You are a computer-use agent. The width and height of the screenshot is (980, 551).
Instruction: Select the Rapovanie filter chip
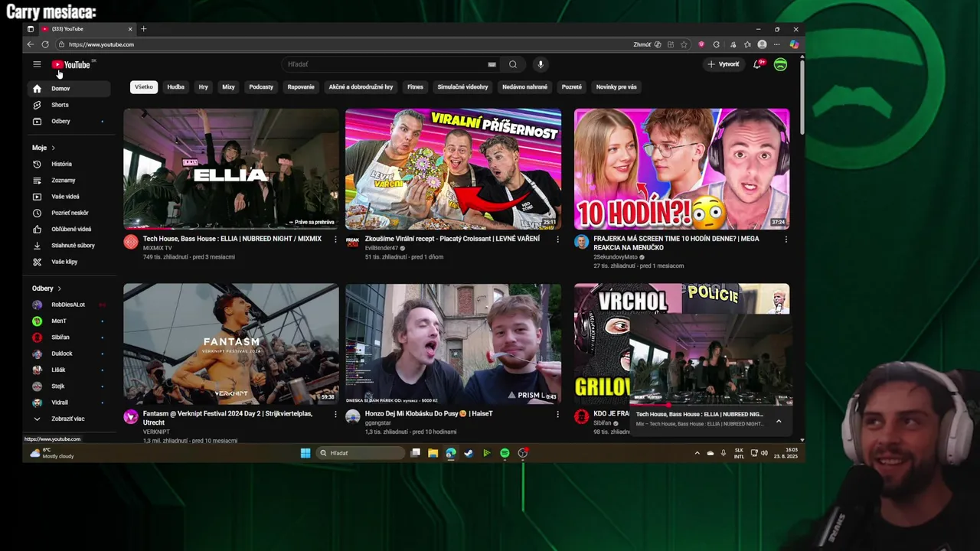(301, 86)
